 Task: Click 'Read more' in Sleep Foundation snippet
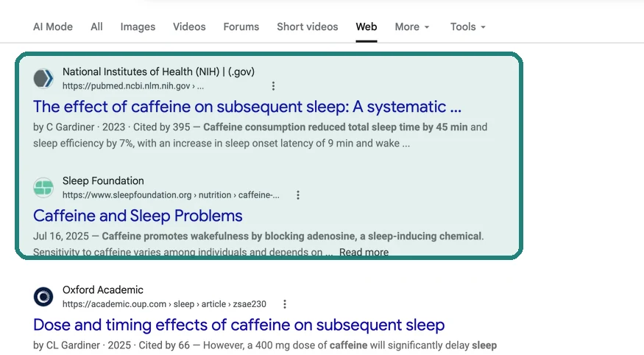click(364, 252)
